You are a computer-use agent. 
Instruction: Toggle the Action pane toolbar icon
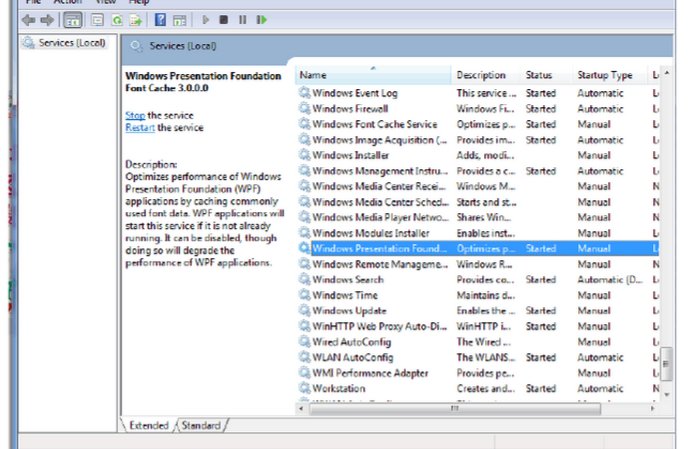[179, 20]
